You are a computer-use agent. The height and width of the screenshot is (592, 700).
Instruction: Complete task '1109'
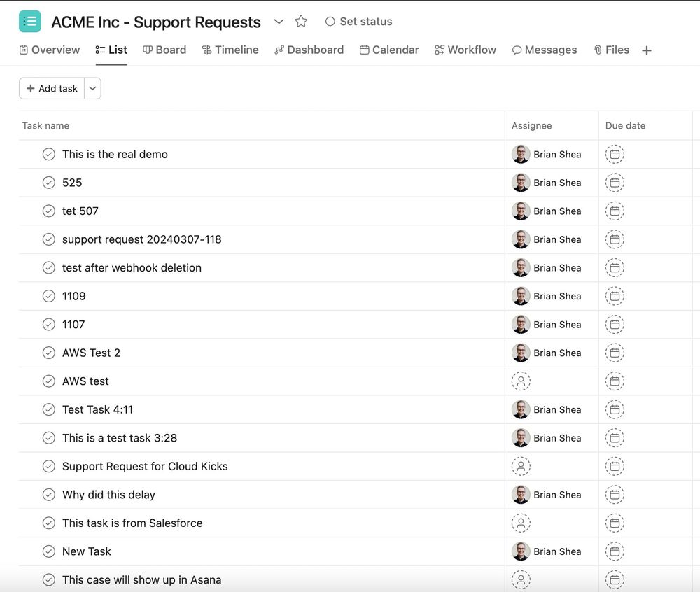click(49, 296)
